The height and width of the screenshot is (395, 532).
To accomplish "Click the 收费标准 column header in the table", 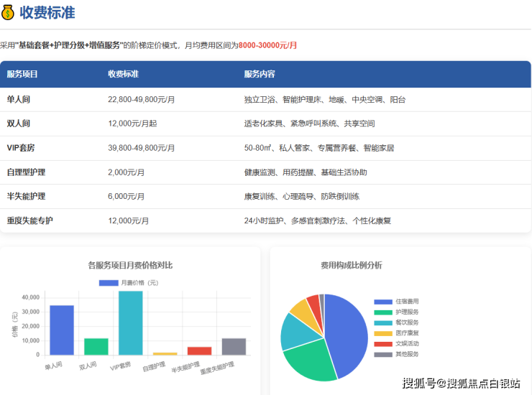I will tap(123, 74).
